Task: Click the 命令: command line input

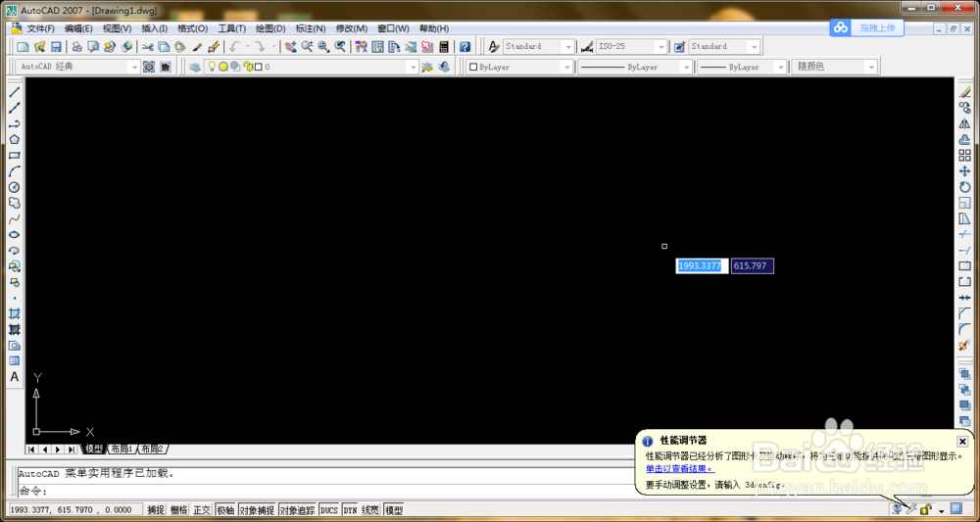Action: click(x=325, y=490)
